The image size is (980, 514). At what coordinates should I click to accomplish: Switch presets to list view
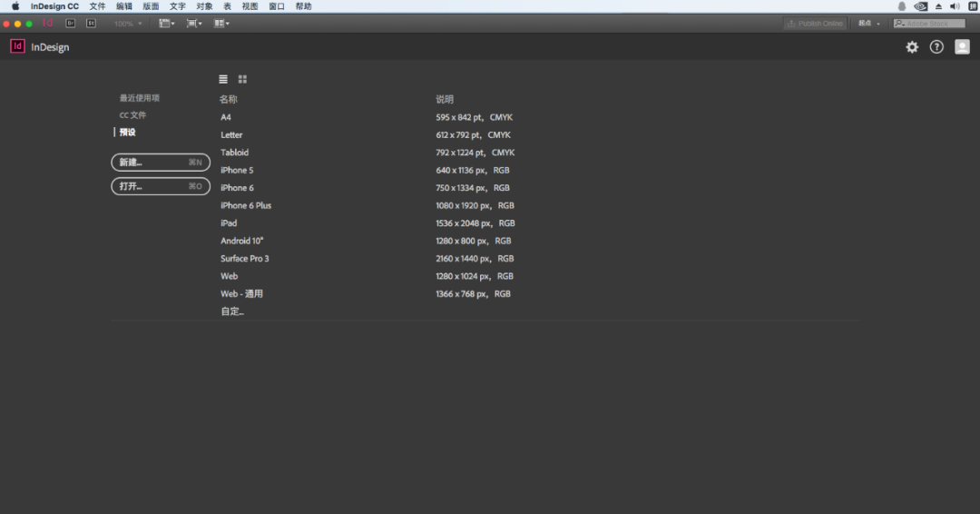point(223,79)
